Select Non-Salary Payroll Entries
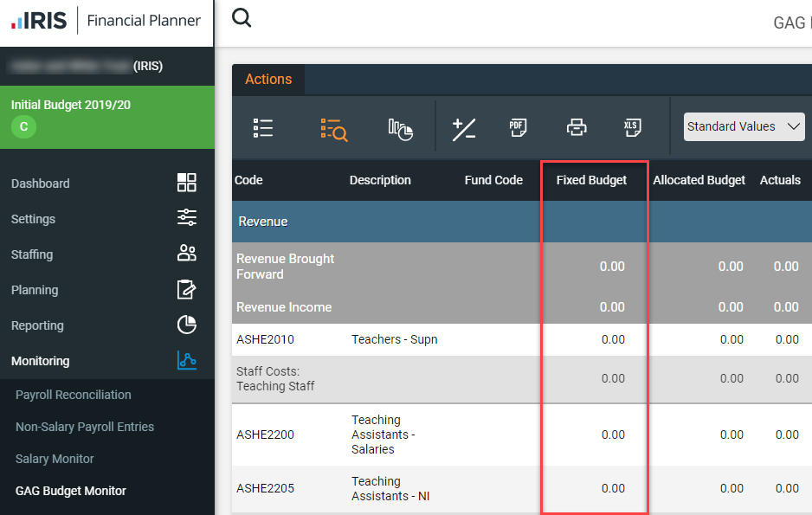This screenshot has height=515, width=812. point(85,427)
